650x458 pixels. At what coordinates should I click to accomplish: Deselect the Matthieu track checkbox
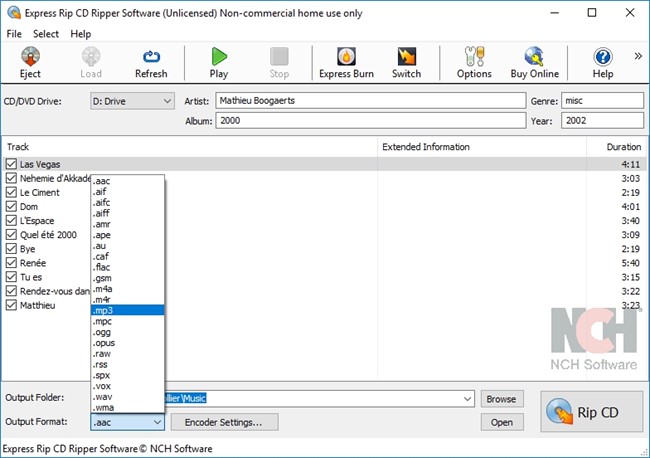click(12, 305)
